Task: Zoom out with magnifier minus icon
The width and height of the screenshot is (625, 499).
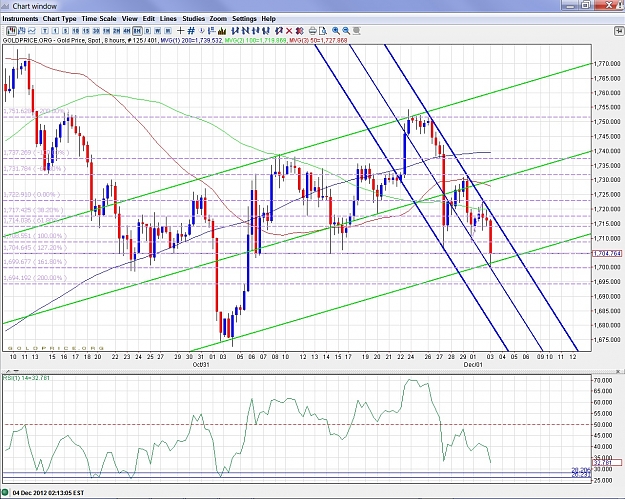Action: (x=346, y=31)
